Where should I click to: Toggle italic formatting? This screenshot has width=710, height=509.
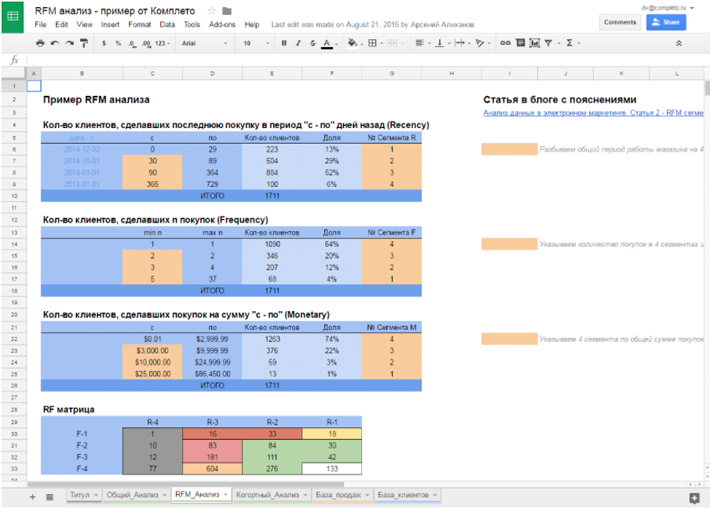[x=298, y=43]
